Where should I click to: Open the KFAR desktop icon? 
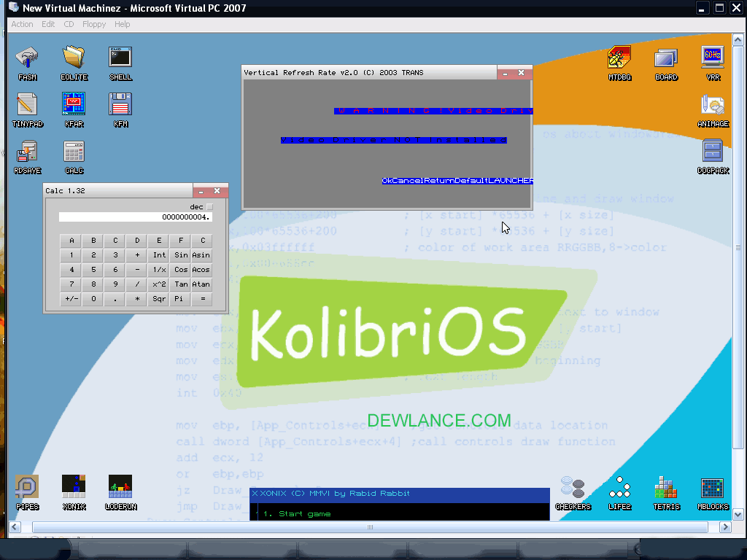tap(74, 110)
